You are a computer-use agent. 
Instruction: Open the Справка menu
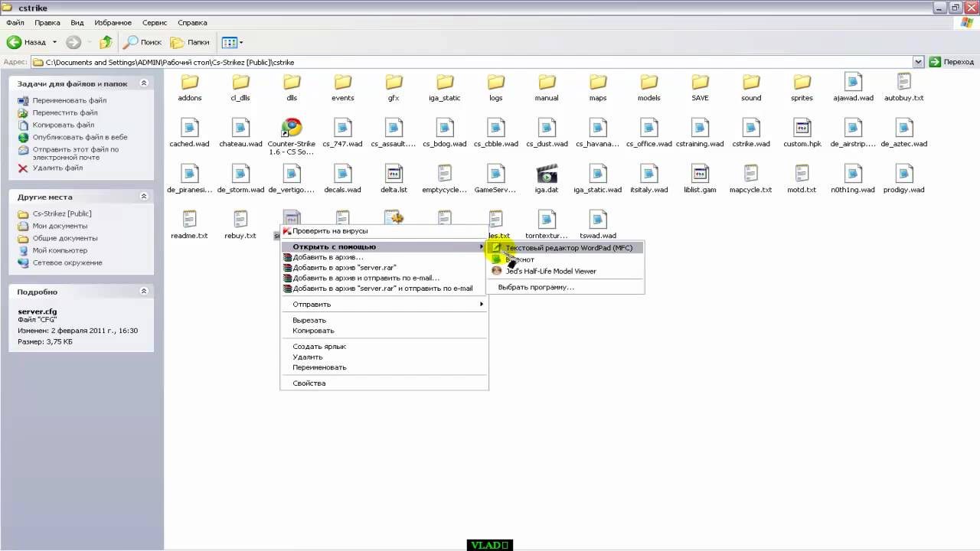(x=192, y=23)
